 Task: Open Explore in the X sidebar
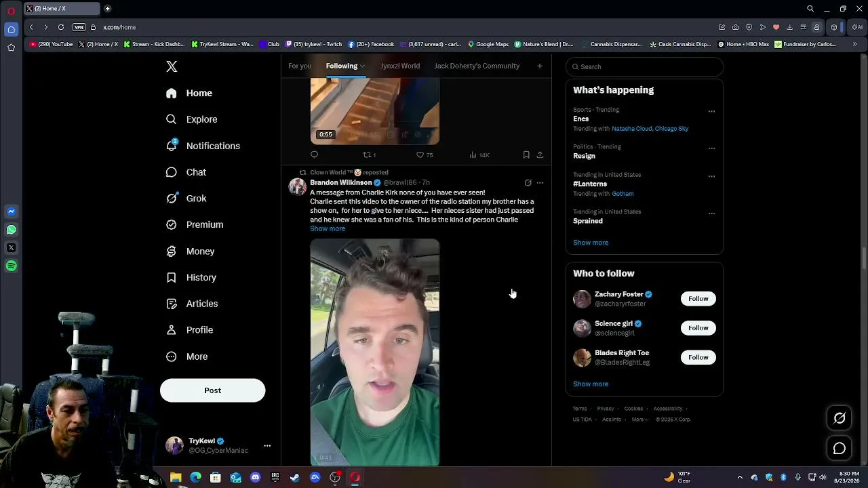click(192, 119)
